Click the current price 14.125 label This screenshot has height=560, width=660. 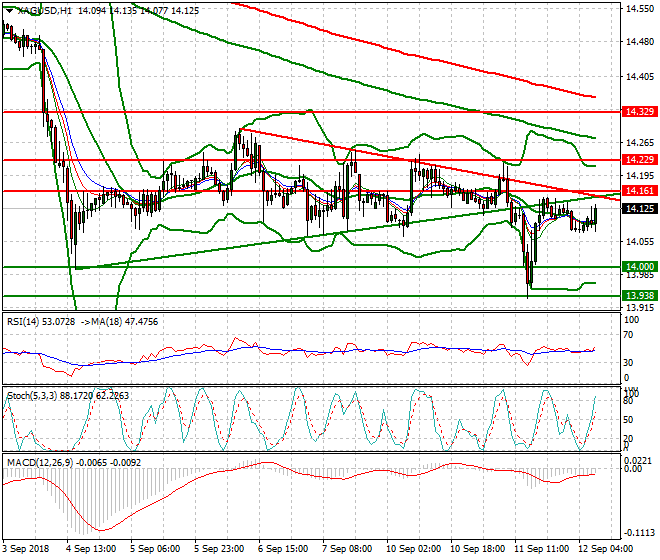[640, 209]
